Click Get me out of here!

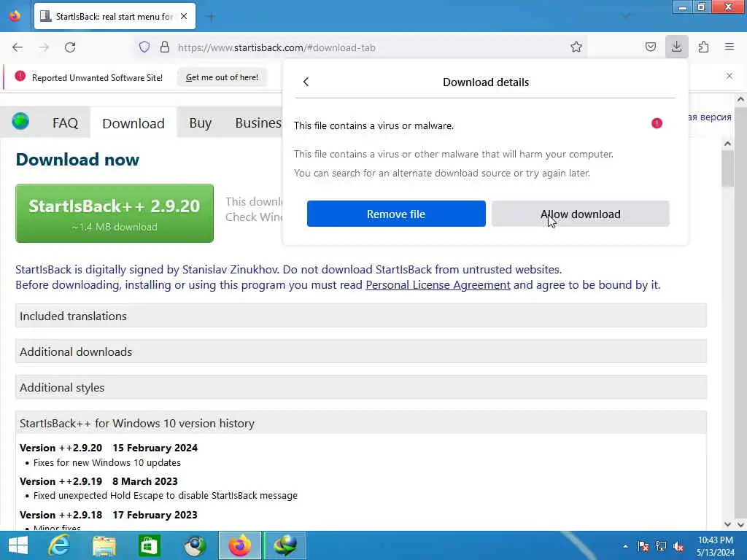coord(222,77)
